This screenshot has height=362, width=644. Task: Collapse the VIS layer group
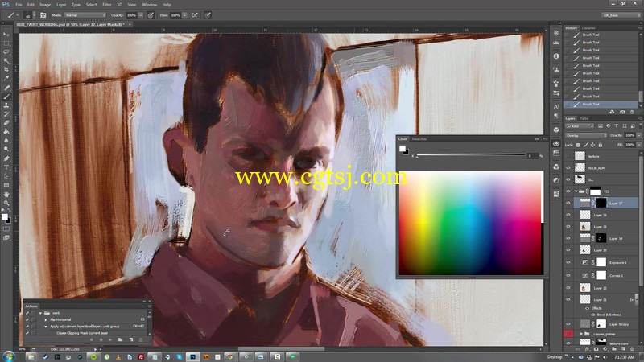point(576,191)
